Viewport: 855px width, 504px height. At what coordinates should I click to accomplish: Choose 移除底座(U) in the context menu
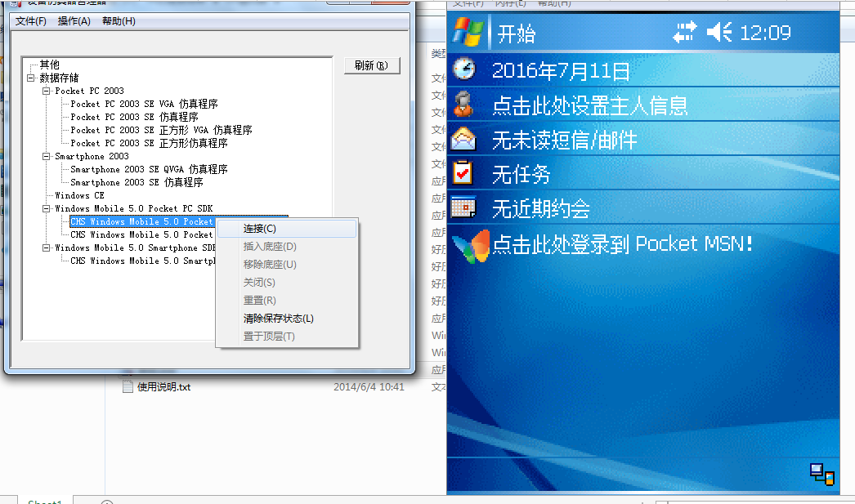pyautogui.click(x=287, y=265)
